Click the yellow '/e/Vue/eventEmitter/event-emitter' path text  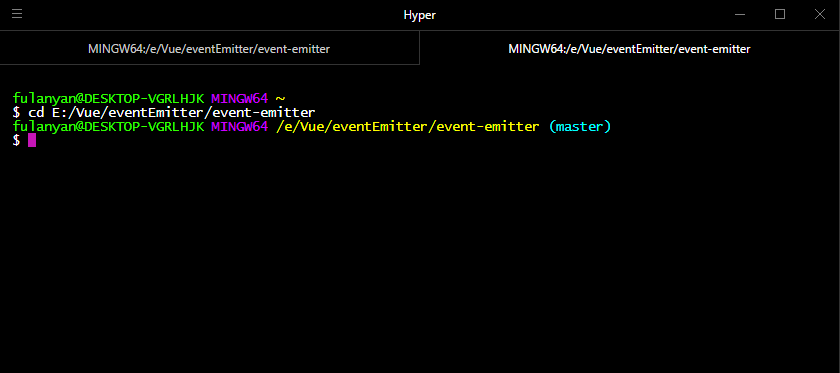(408, 127)
